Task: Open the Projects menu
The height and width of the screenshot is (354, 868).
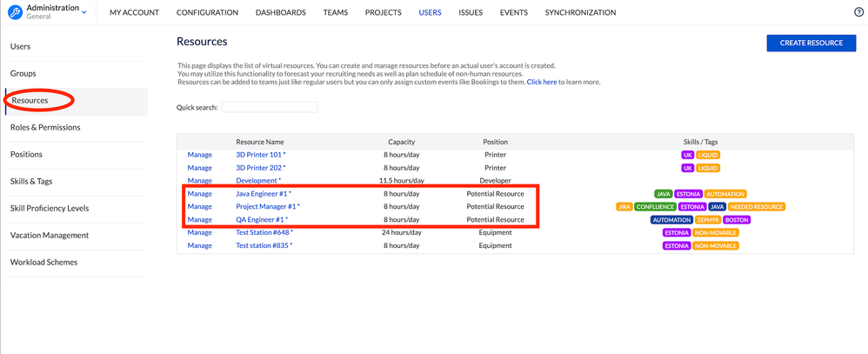Action: [383, 12]
